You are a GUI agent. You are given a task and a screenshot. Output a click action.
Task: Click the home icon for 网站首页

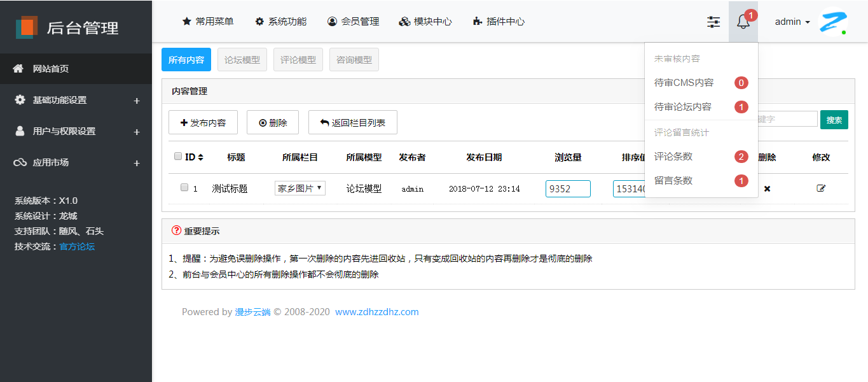(18, 69)
